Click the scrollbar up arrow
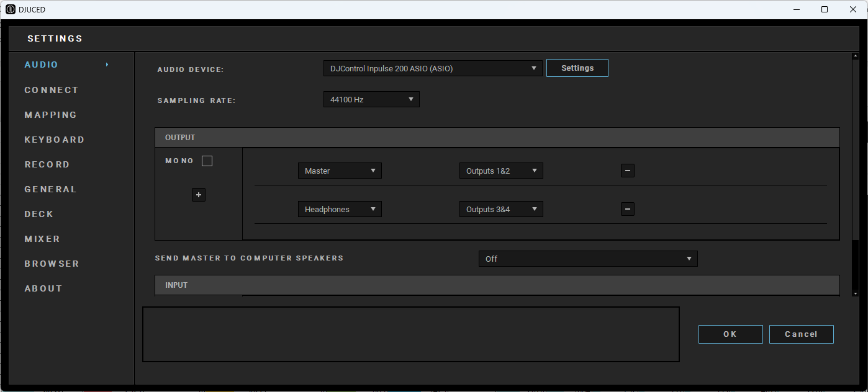 point(856,56)
